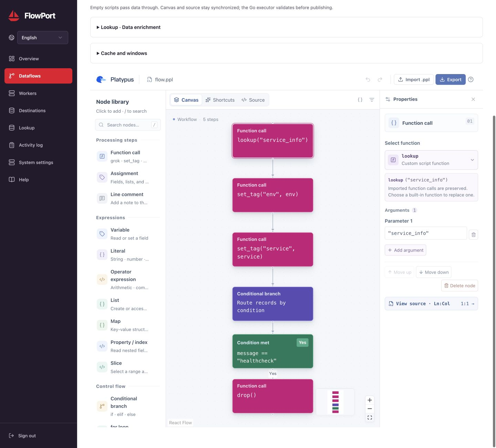
Task: Click the Add argument button
Action: click(405, 250)
